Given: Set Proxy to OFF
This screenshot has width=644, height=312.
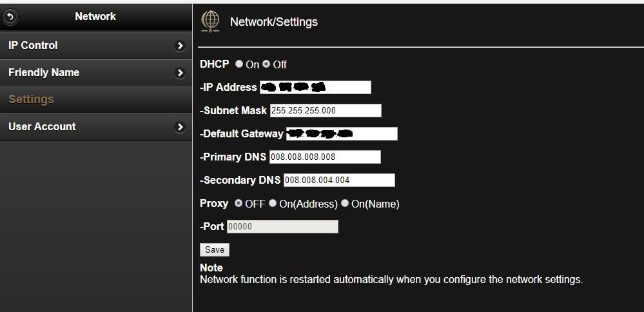Looking at the screenshot, I should (x=239, y=203).
